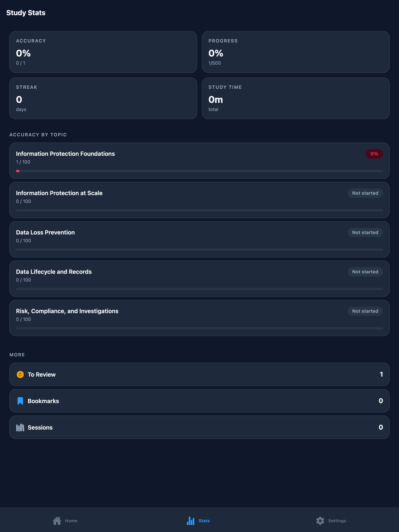Click the blue Bookmarks icon

click(20, 401)
